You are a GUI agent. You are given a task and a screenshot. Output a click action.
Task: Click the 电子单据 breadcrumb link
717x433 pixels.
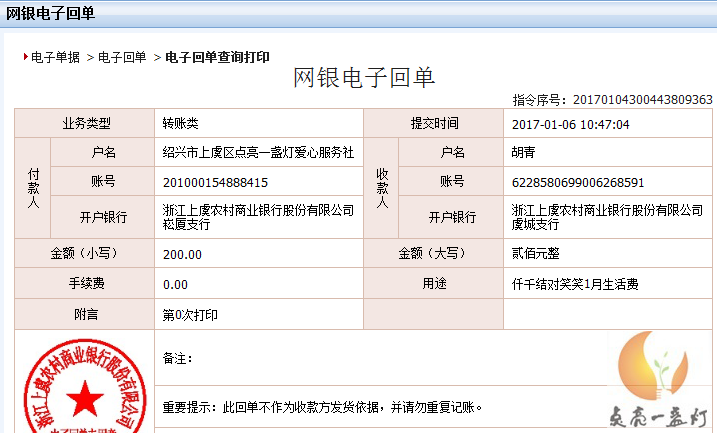[x=55, y=57]
